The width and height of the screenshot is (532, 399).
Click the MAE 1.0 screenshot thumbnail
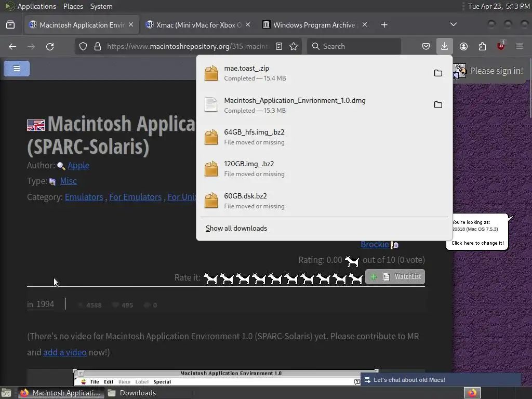(x=226, y=377)
